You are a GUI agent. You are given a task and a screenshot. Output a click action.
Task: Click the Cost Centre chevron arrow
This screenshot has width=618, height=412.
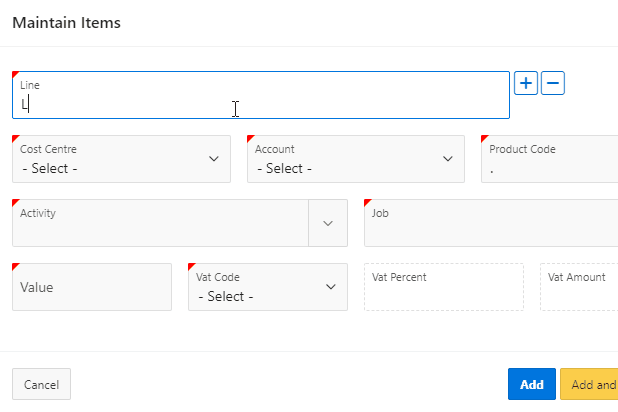214,159
